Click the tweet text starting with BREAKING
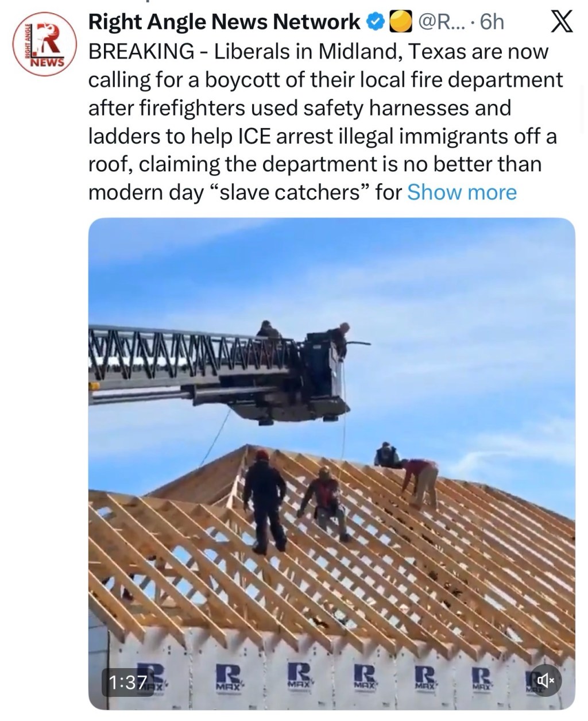This screenshot has height=721, width=588. tap(325, 122)
